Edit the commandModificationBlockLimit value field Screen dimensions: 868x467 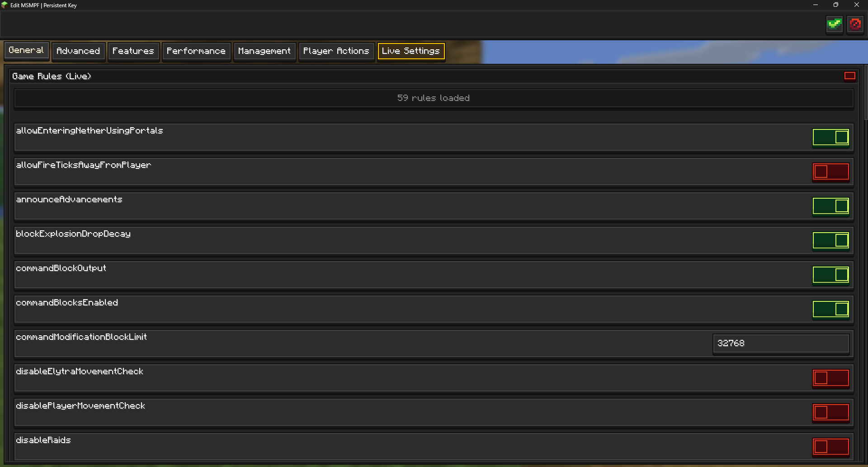tap(781, 343)
